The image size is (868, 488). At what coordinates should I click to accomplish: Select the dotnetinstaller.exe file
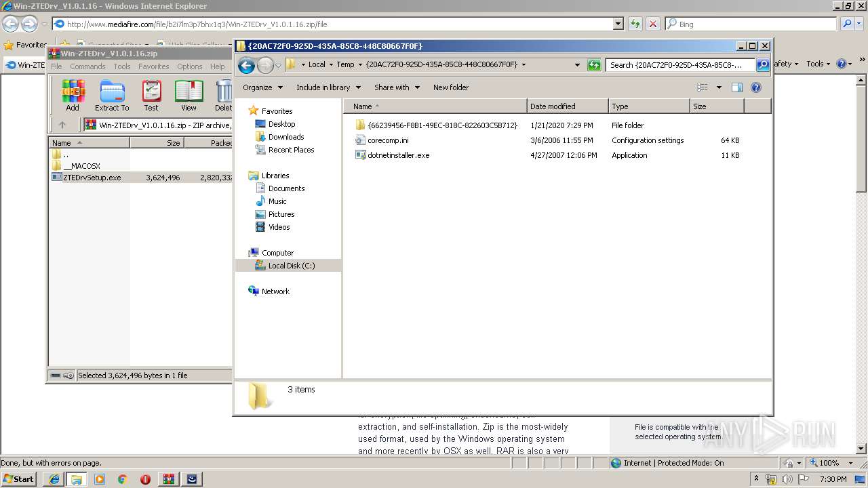[399, 155]
